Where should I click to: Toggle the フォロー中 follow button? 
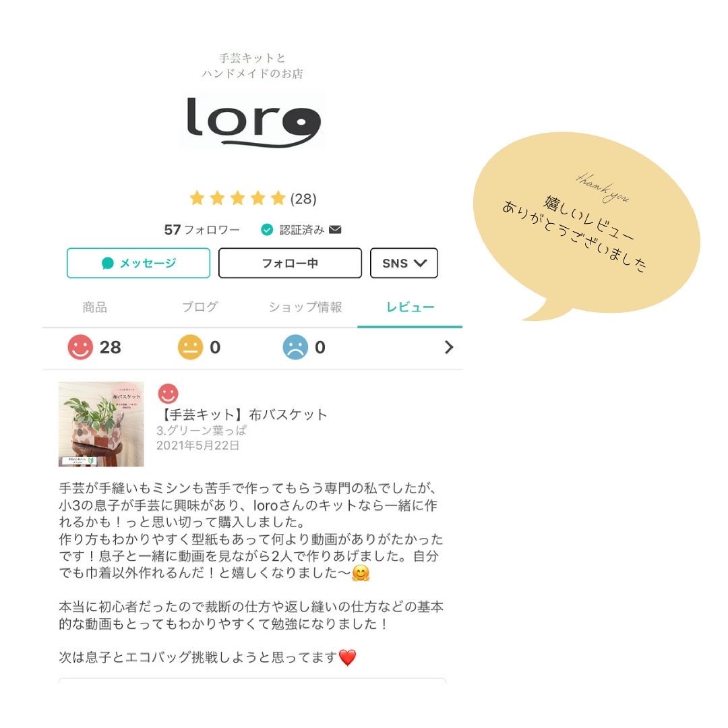(290, 264)
